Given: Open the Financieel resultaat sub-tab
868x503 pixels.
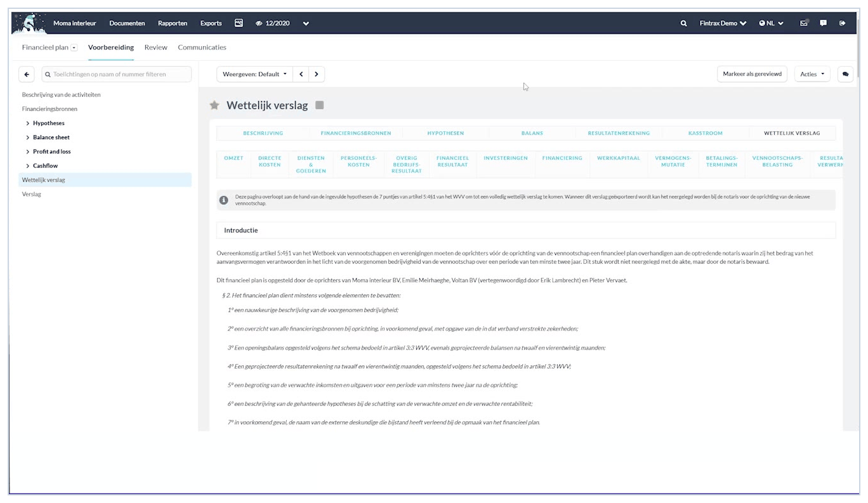Looking at the screenshot, I should click(452, 161).
